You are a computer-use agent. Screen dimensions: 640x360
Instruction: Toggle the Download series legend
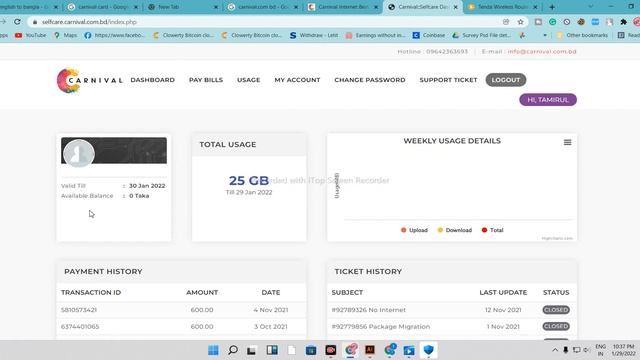click(454, 230)
